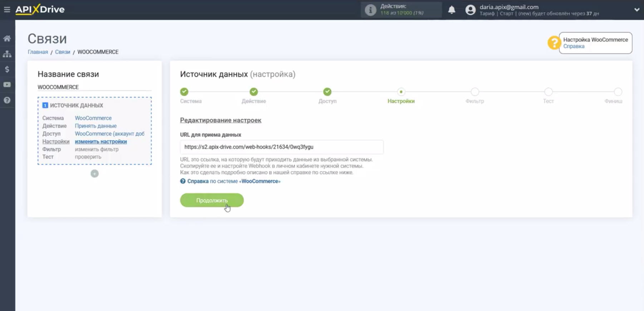Image resolution: width=644 pixels, height=311 pixels.
Task: Click the ИСТОЧНИК ДАННЫХ block header
Action: (x=76, y=105)
